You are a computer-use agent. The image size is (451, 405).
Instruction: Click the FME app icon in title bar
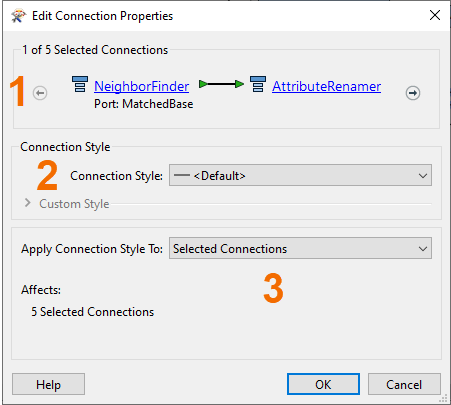(x=18, y=15)
